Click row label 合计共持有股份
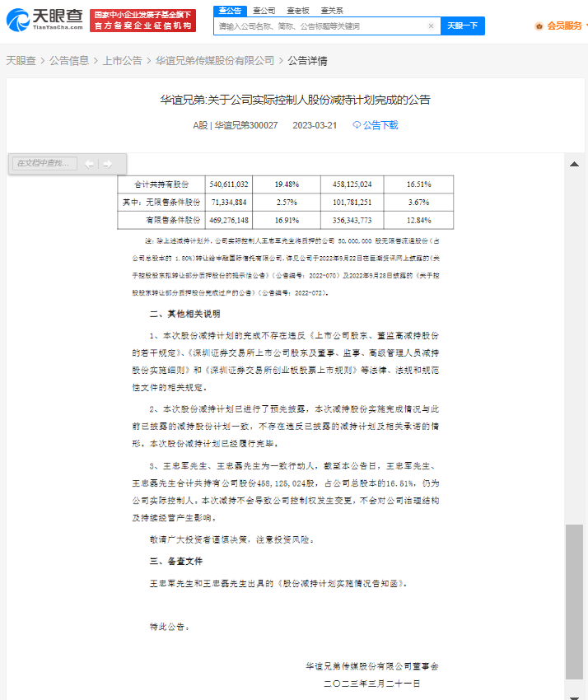 pos(161,184)
